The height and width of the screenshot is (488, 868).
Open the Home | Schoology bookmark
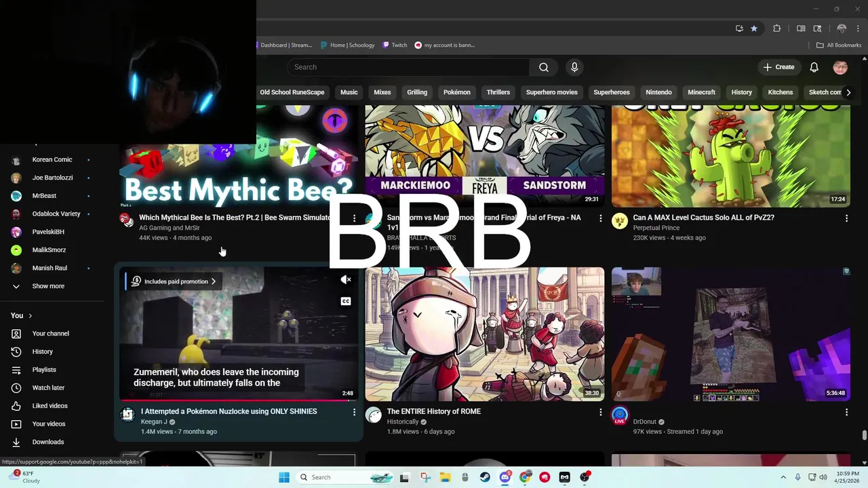pos(347,45)
